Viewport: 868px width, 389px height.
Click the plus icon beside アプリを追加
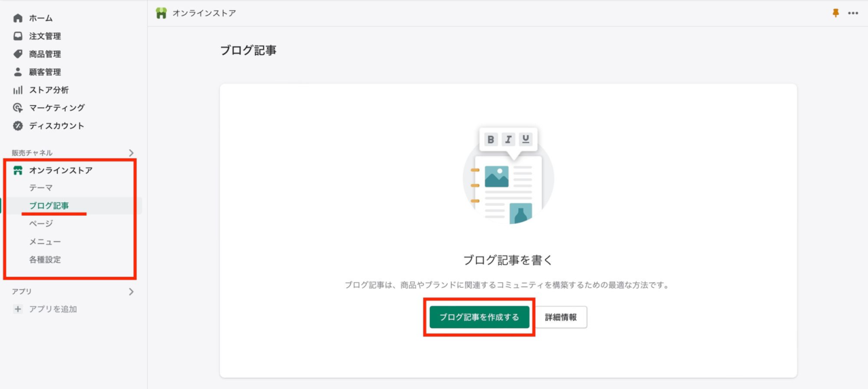18,309
